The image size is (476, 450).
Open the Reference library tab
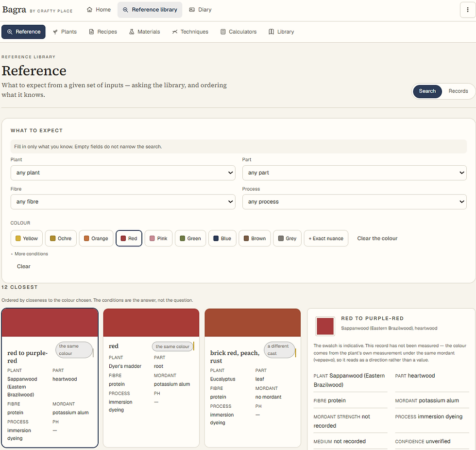click(x=150, y=10)
